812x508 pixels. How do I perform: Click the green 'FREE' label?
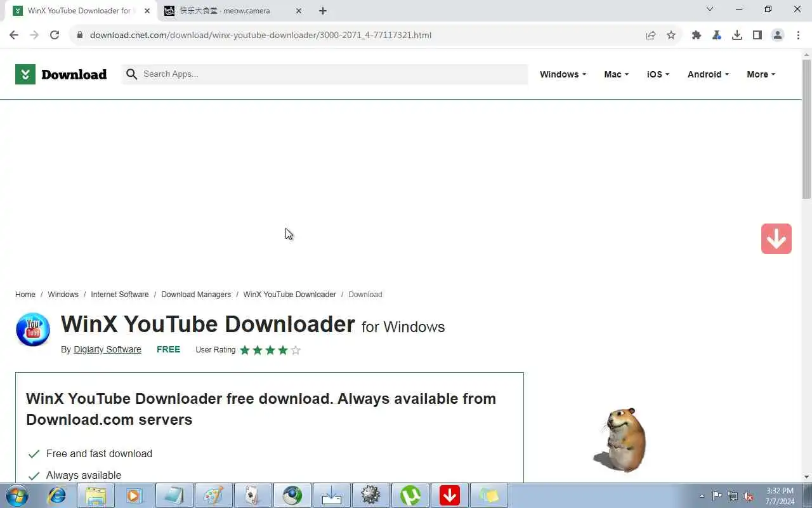168,350
